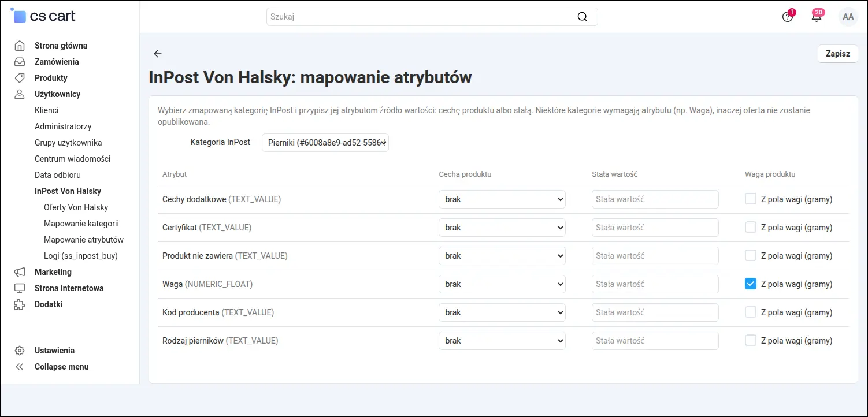The height and width of the screenshot is (417, 868).
Task: Go to Administratorzy page
Action: (63, 126)
